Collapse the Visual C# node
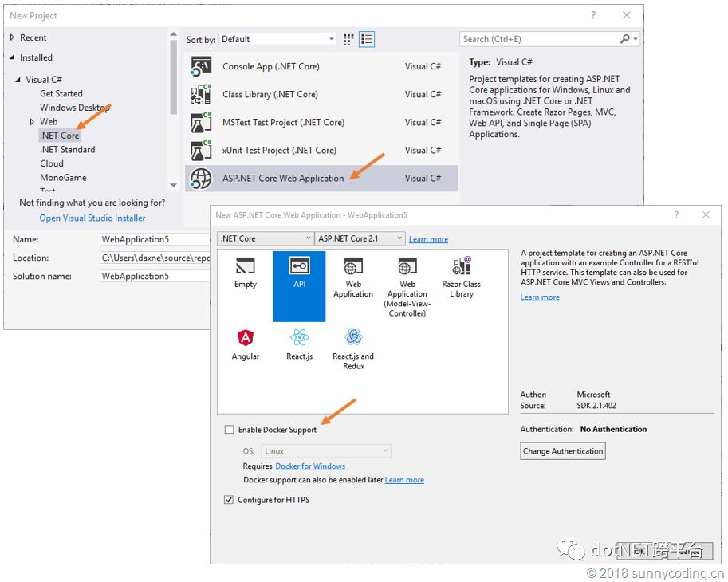Screen dimensions: 728x582 coord(18,80)
